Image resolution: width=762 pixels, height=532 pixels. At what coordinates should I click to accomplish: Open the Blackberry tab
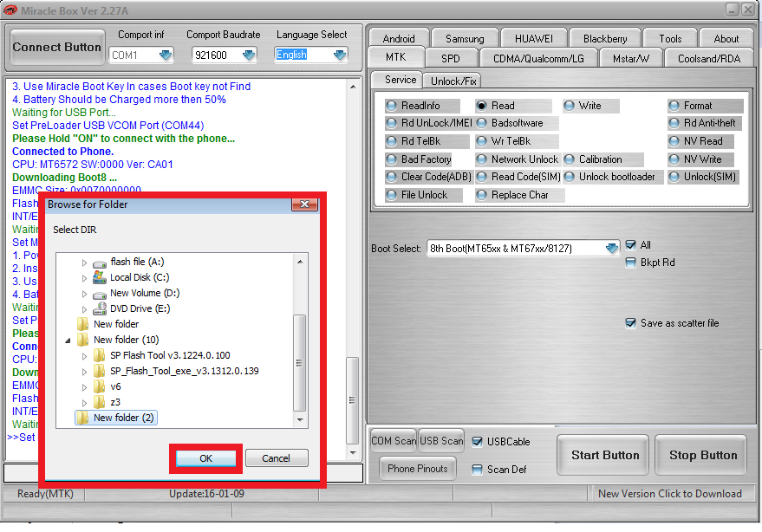coord(605,38)
